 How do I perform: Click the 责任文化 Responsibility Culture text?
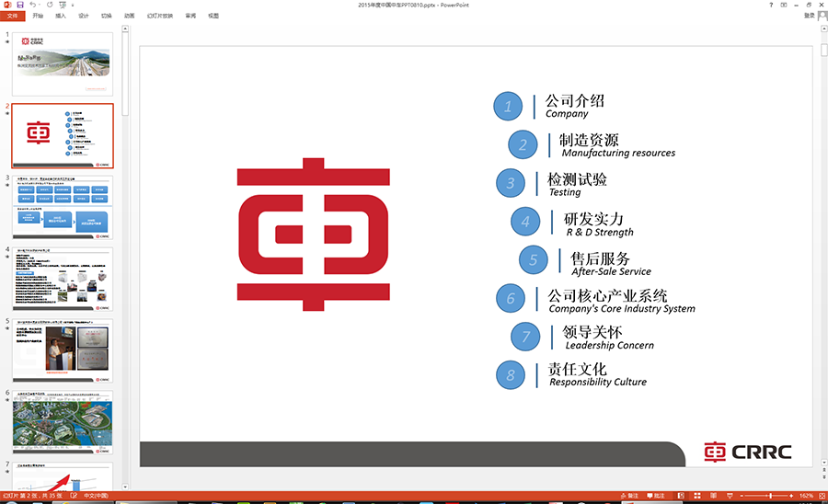(x=597, y=374)
